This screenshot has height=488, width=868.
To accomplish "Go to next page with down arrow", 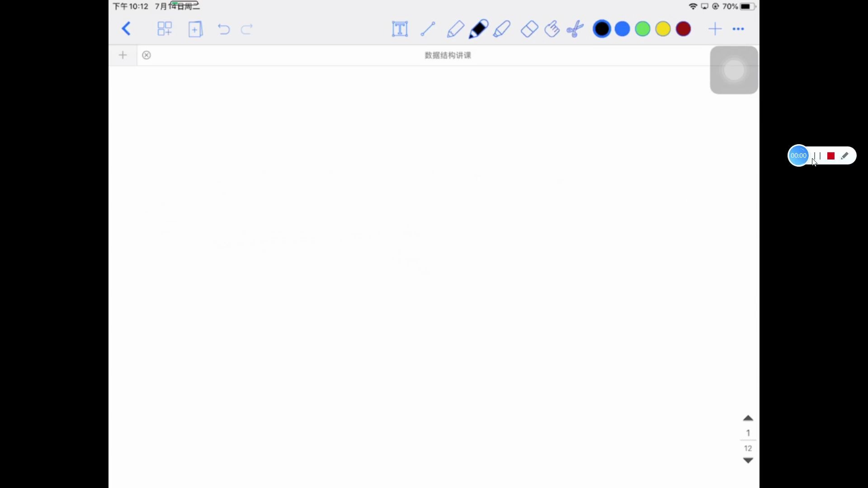I will pyautogui.click(x=748, y=460).
